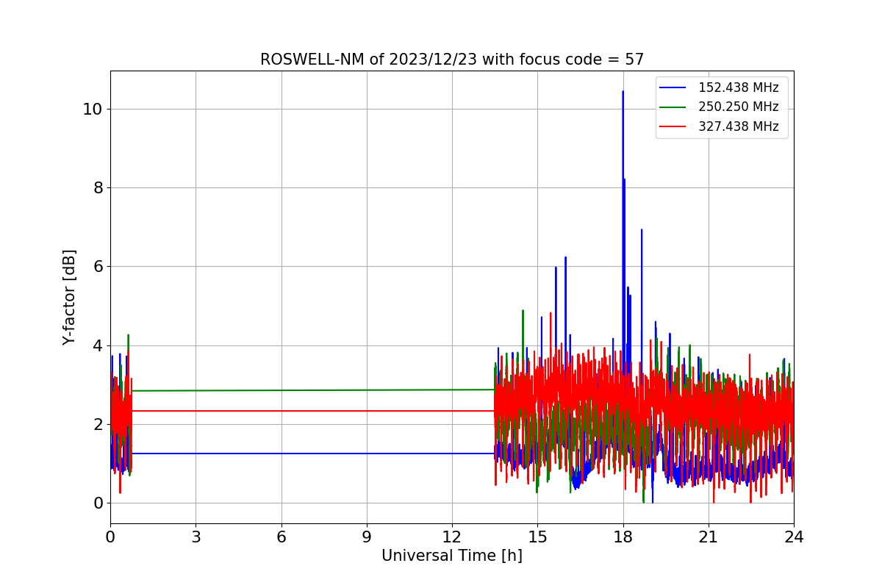Screen dimensions: 882x588
Task: Click the red legend line sample
Action: pos(673,126)
